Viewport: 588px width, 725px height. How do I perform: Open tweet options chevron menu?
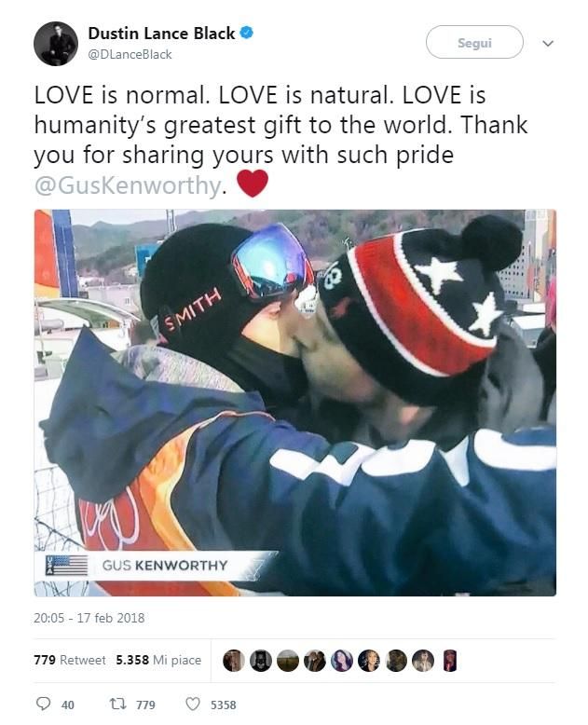pyautogui.click(x=548, y=44)
